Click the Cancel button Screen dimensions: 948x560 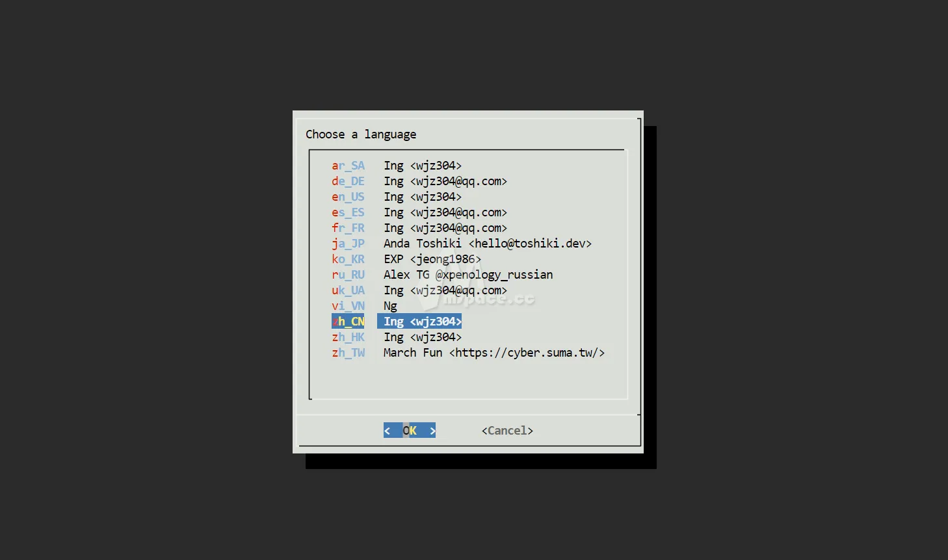click(507, 431)
